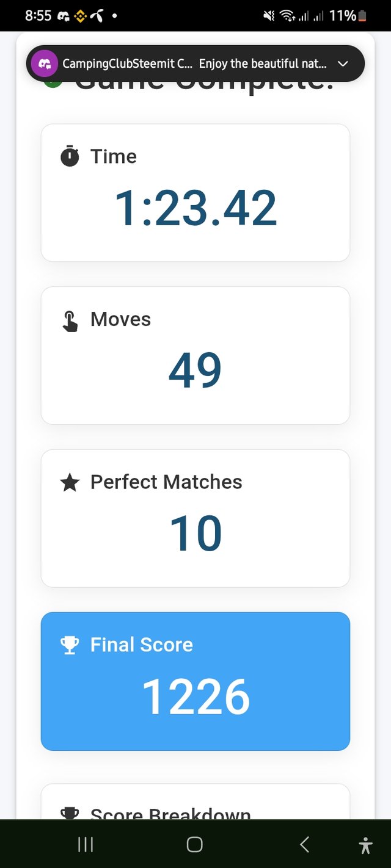Tap the purple Discord avatar in notification
Screen dimensions: 391x868
tap(45, 63)
